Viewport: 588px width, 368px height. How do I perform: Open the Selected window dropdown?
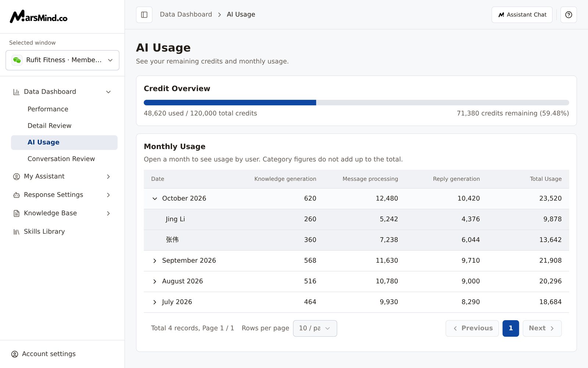pyautogui.click(x=62, y=60)
